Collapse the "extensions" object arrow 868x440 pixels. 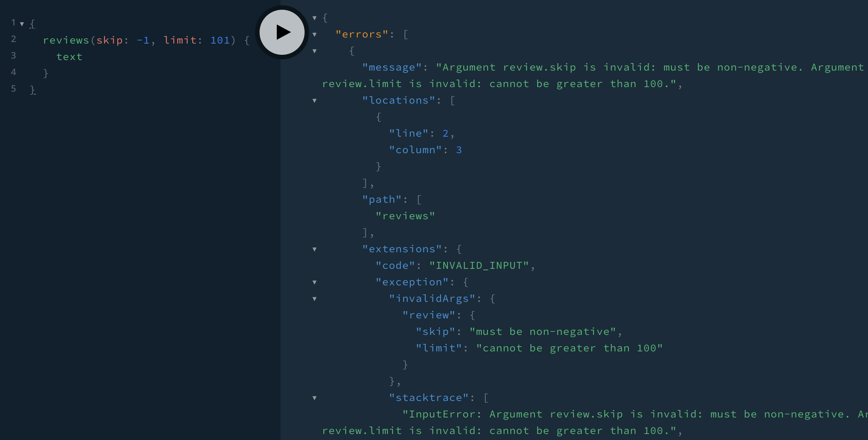(x=315, y=249)
